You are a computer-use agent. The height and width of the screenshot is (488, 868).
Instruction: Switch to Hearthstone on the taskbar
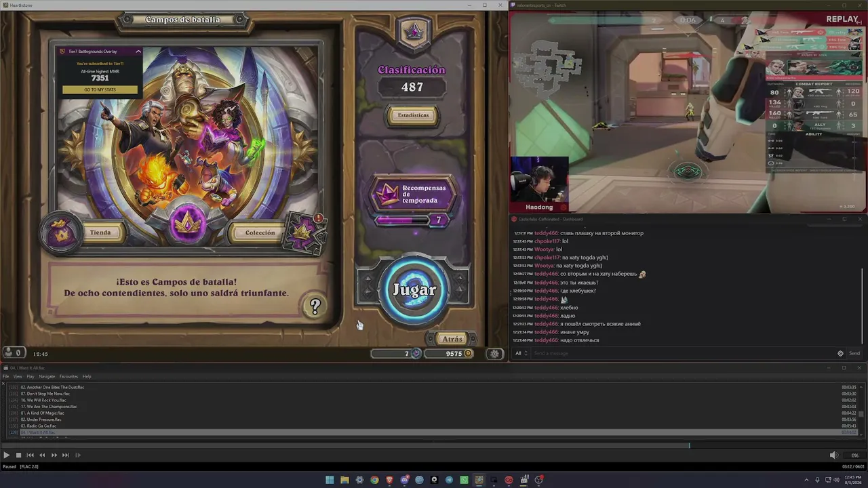pyautogui.click(x=479, y=480)
